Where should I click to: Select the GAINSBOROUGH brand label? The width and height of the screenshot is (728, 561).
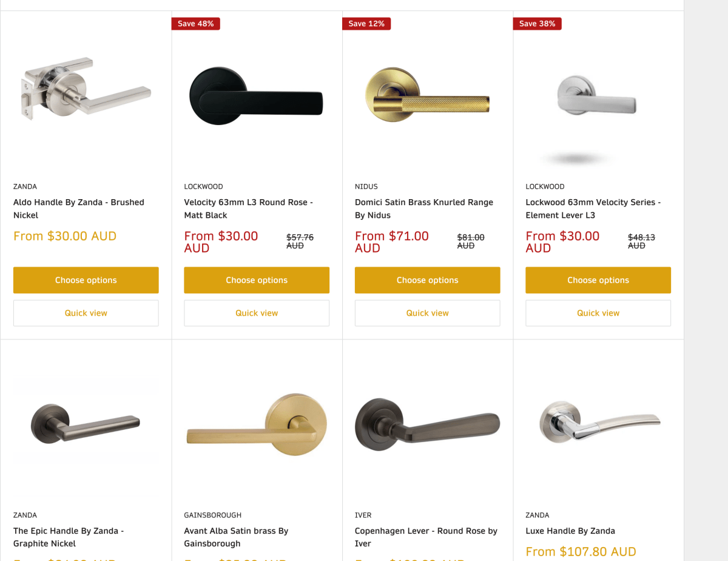tap(212, 515)
